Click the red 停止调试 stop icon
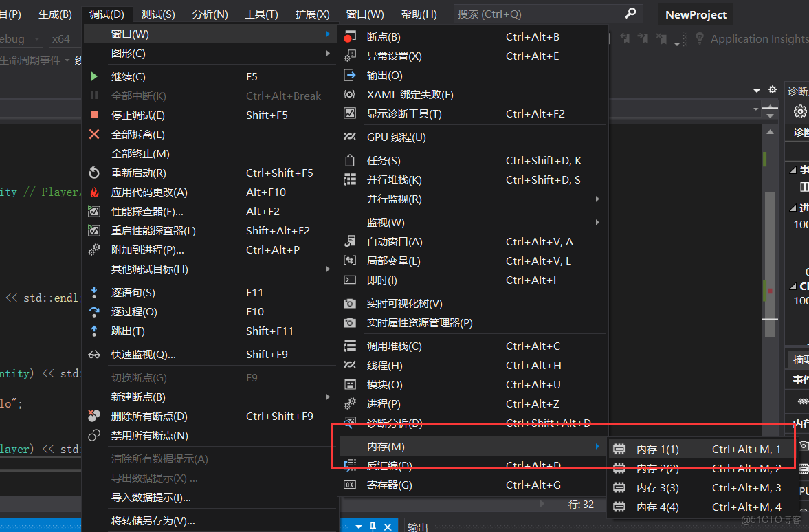The height and width of the screenshot is (532, 809). 95,115
